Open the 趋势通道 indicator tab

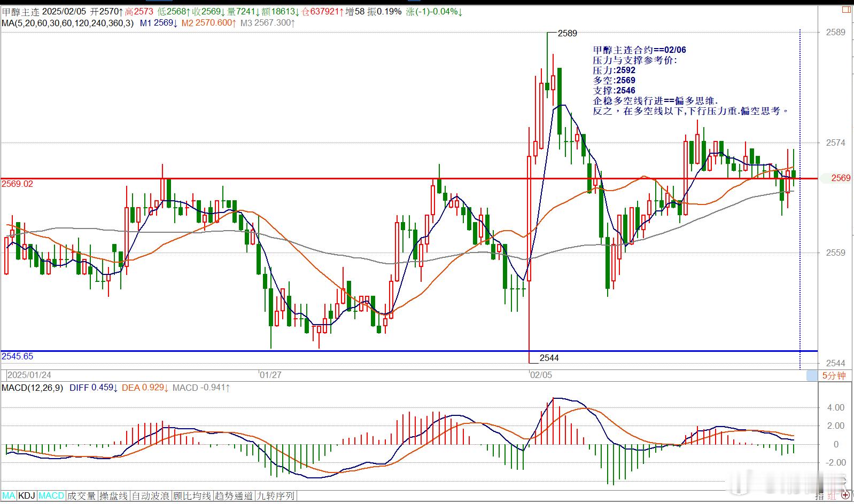point(234,495)
